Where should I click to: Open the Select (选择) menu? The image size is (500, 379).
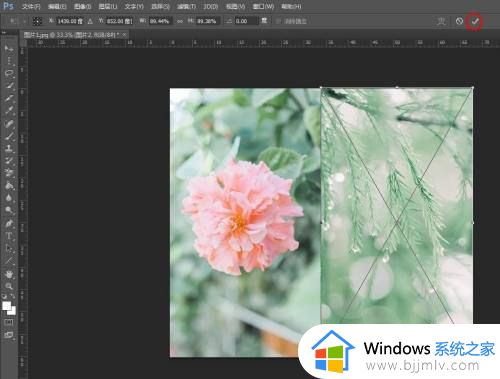[160, 6]
